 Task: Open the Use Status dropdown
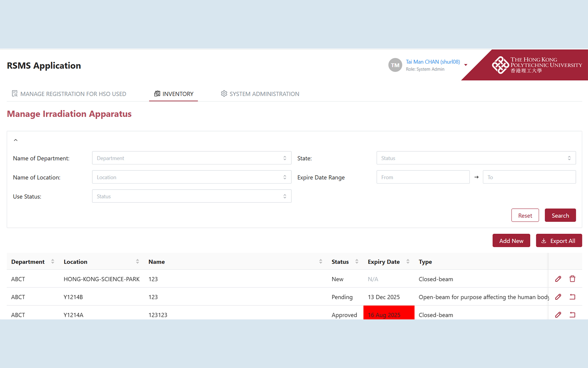pyautogui.click(x=191, y=196)
